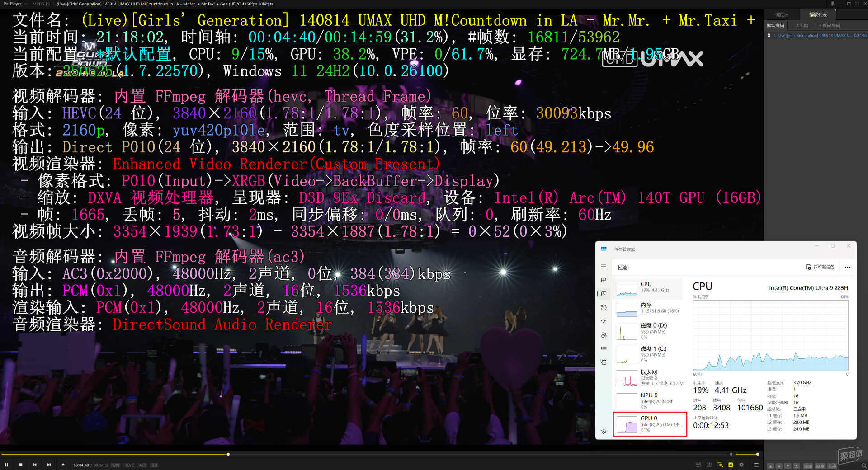Expand Task Manager navigation hamburger
Screen dimensions: 868x470
click(604, 267)
